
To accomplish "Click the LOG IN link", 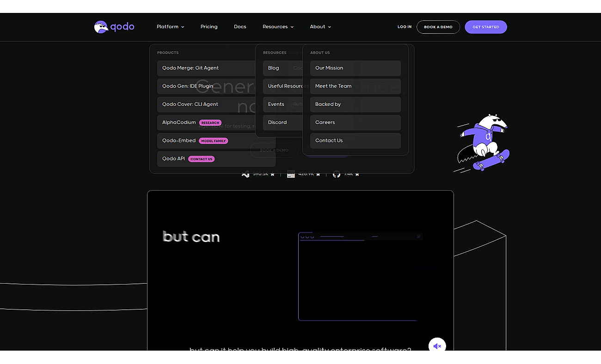I will (x=405, y=27).
